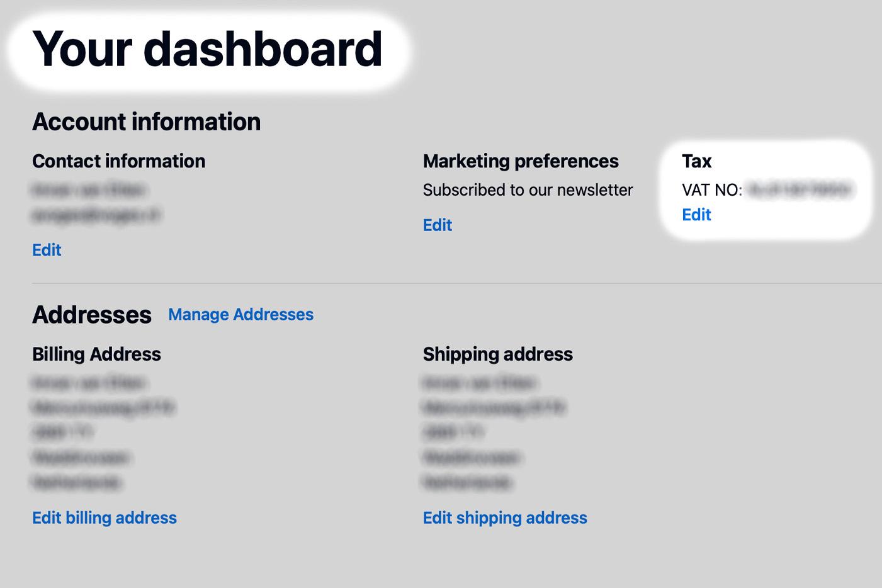Click the Edit shipping address link
Image resolution: width=882 pixels, height=588 pixels.
505,517
